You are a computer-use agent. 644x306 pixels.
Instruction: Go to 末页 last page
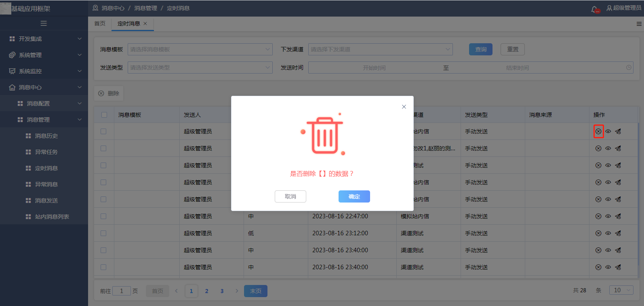(256, 291)
